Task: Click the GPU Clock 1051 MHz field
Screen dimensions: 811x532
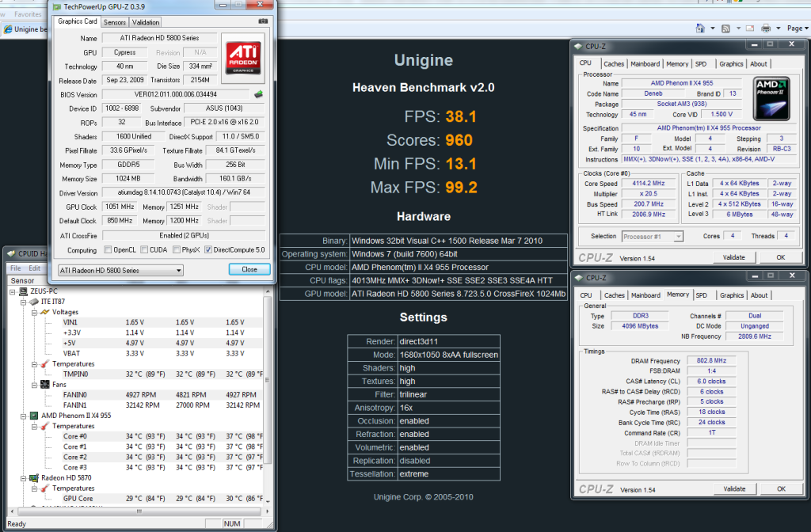Action: point(120,207)
